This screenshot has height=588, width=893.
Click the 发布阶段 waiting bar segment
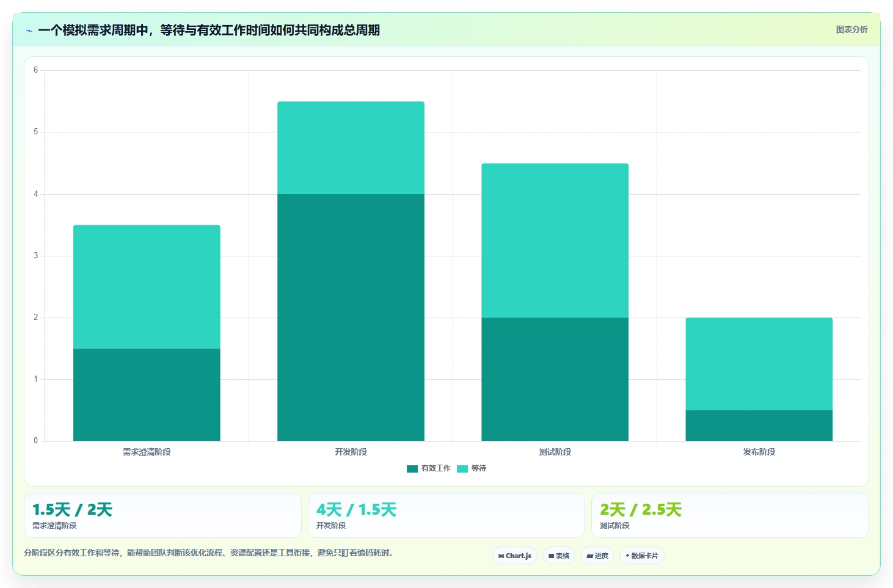click(x=759, y=364)
